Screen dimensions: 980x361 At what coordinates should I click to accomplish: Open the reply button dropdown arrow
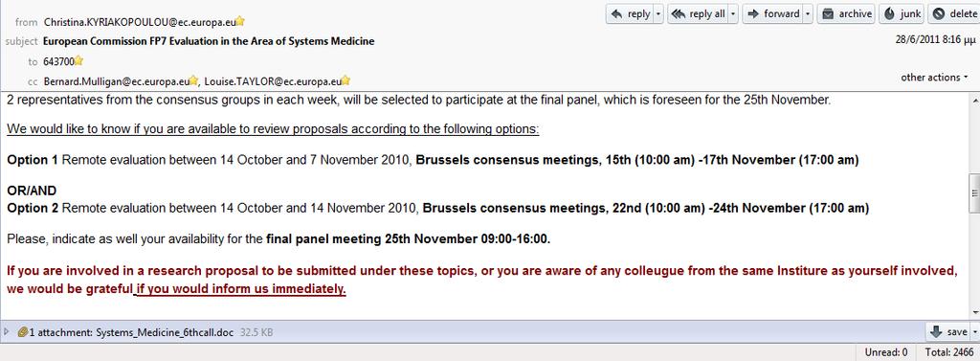pos(658,13)
